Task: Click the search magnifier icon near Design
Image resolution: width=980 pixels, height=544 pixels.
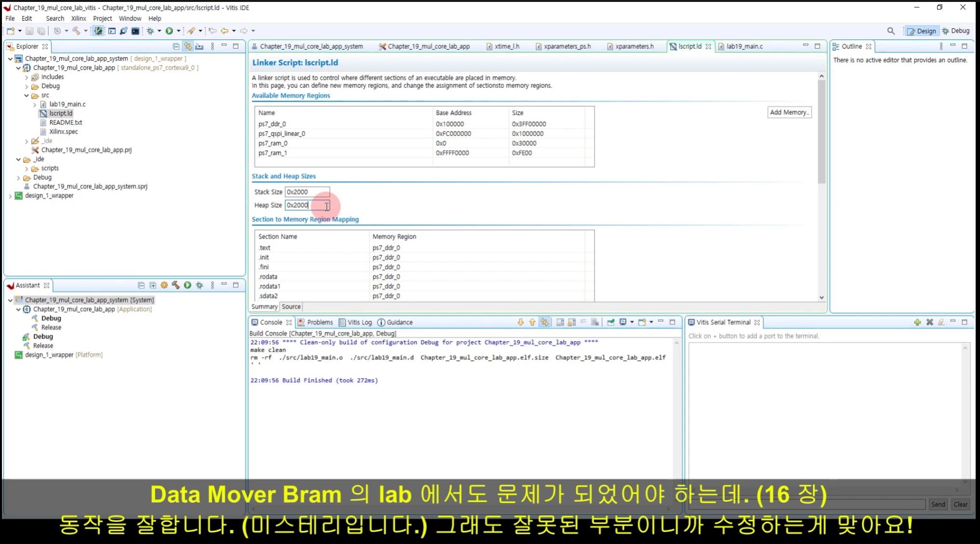Action: click(891, 31)
